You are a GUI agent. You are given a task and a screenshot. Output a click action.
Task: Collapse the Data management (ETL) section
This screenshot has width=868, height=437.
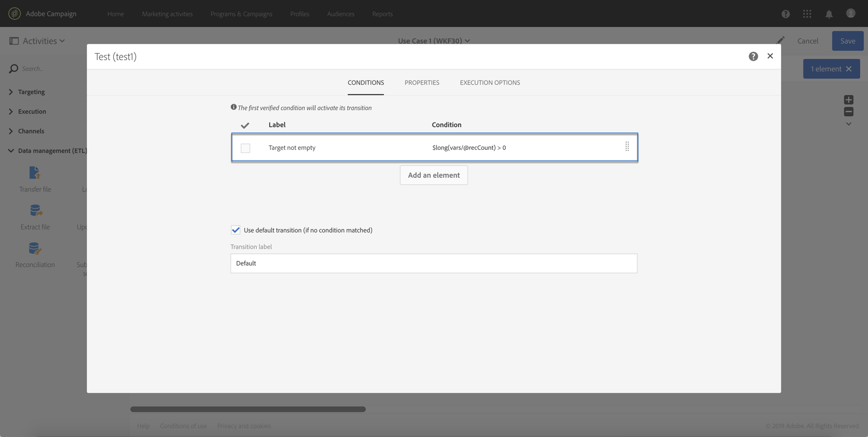click(x=11, y=151)
